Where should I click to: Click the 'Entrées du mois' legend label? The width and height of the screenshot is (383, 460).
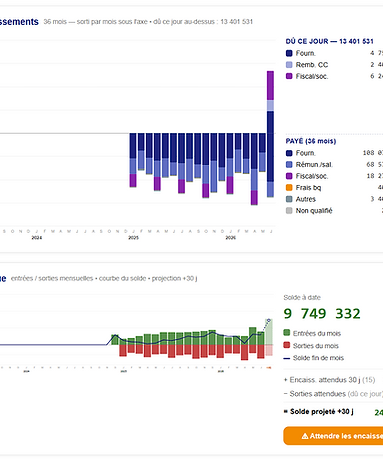317,333
